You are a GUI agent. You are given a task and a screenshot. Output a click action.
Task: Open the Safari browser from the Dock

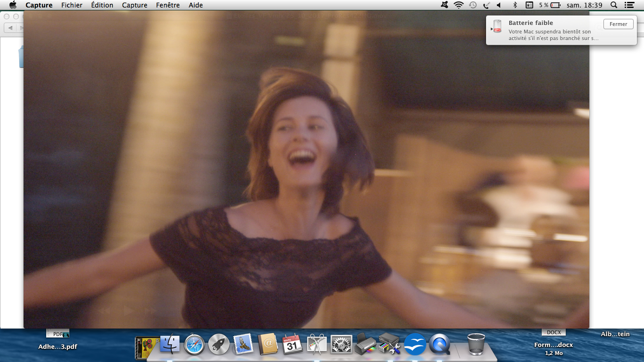194,345
